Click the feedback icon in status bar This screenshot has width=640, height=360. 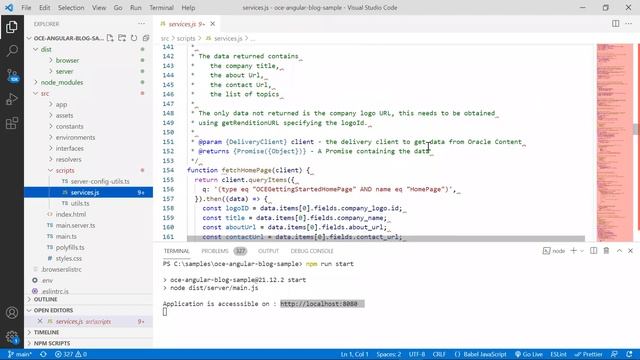pyautogui.click(x=614, y=354)
